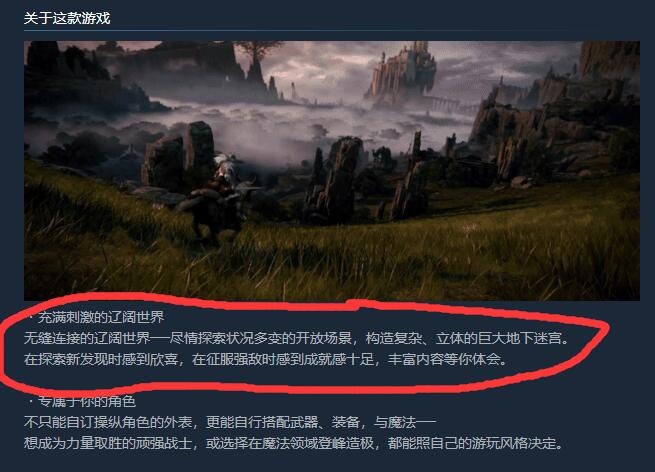Click the phrase 丰富内容等你体会

[444, 359]
